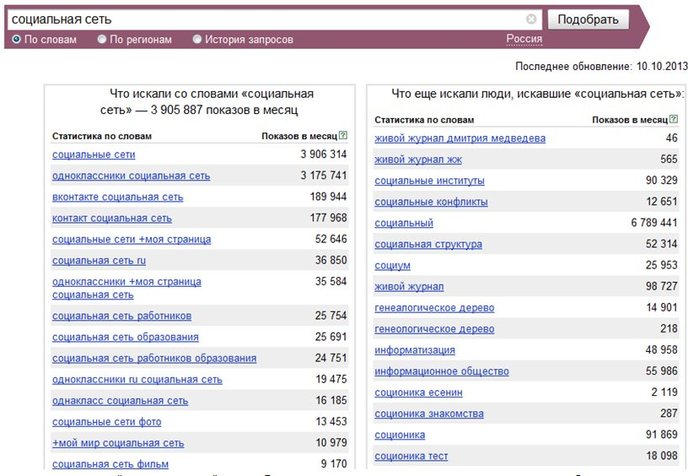Image resolution: width=688 pixels, height=476 pixels.
Task: Open генеалогическое дерево link
Action: pyautogui.click(x=434, y=308)
